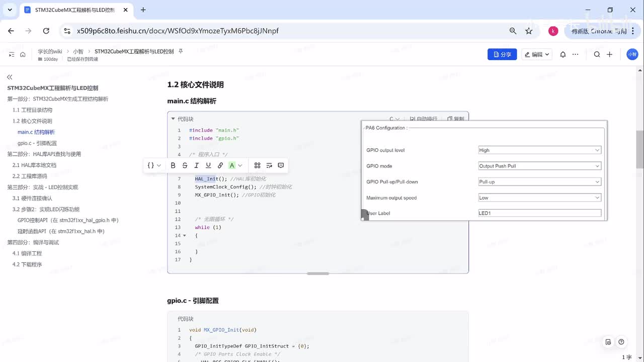Go back in browser

coord(11,31)
